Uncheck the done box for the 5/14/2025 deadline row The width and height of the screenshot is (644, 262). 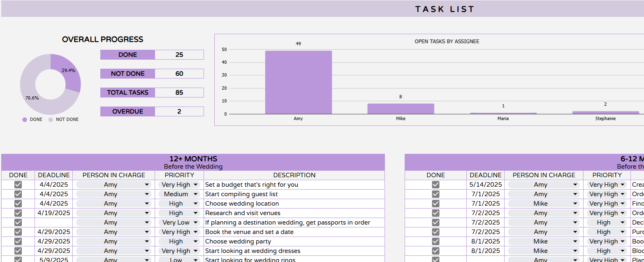point(436,185)
